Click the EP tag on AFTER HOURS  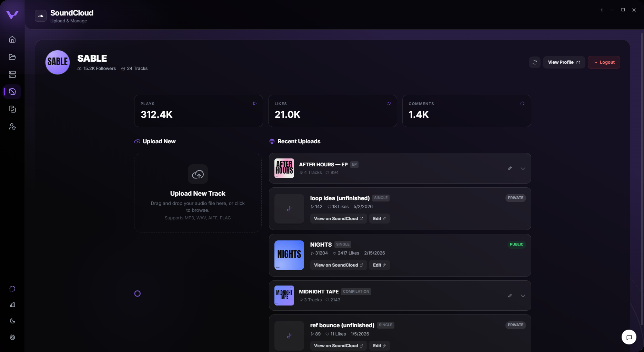(x=354, y=164)
